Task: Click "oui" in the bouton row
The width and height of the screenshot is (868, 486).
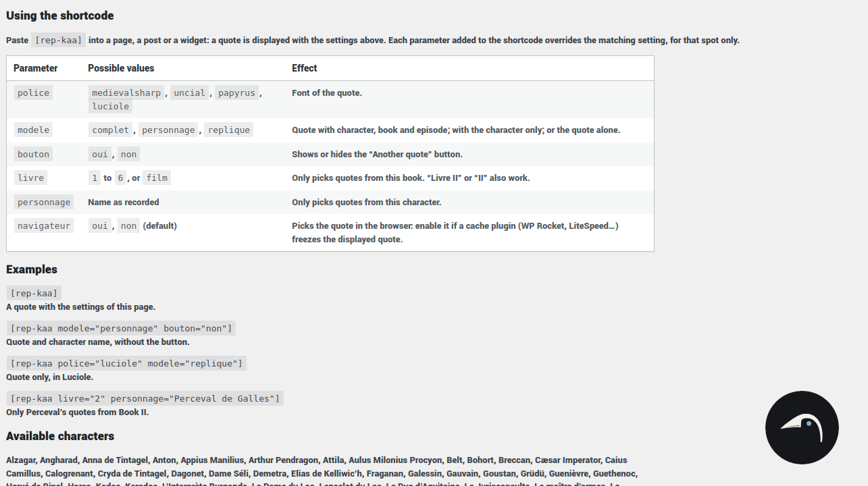Action: click(100, 155)
